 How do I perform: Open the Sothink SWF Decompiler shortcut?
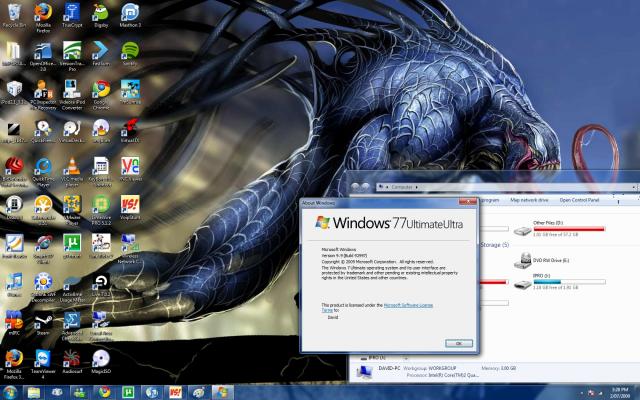coord(43,287)
